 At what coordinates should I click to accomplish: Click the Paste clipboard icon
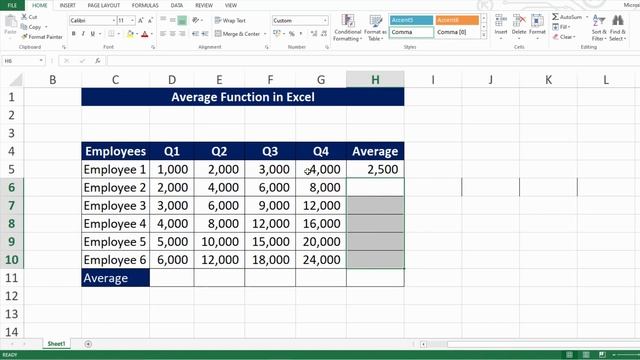click(x=11, y=21)
